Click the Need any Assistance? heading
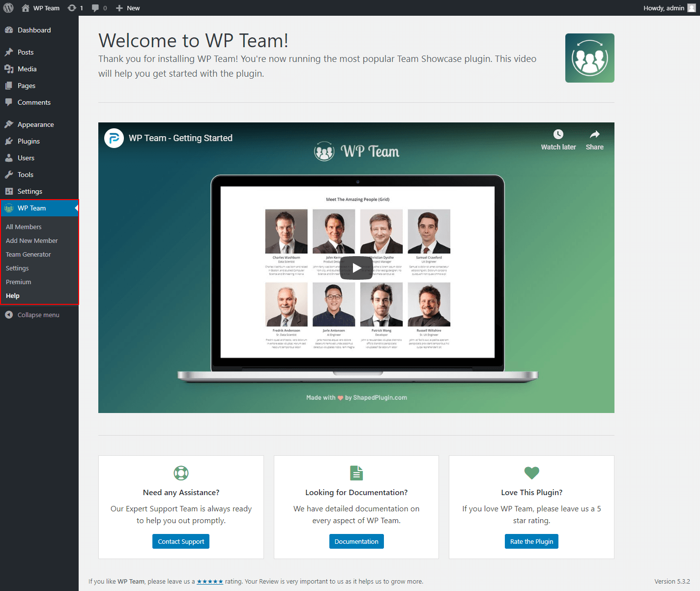The image size is (700, 591). click(x=181, y=493)
